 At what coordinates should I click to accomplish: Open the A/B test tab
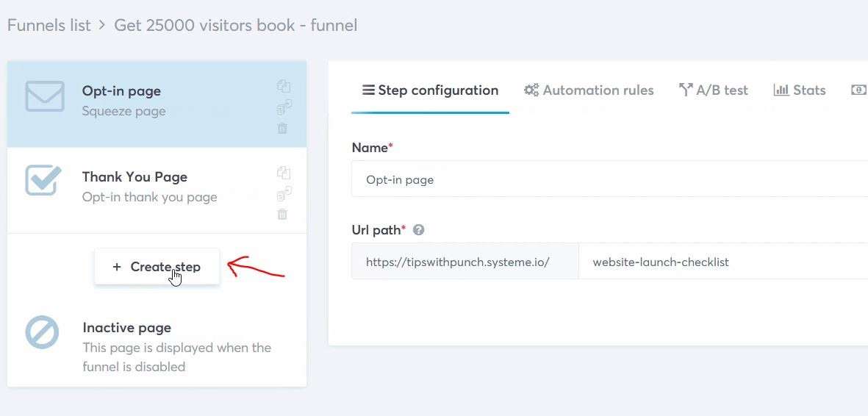[x=713, y=90]
